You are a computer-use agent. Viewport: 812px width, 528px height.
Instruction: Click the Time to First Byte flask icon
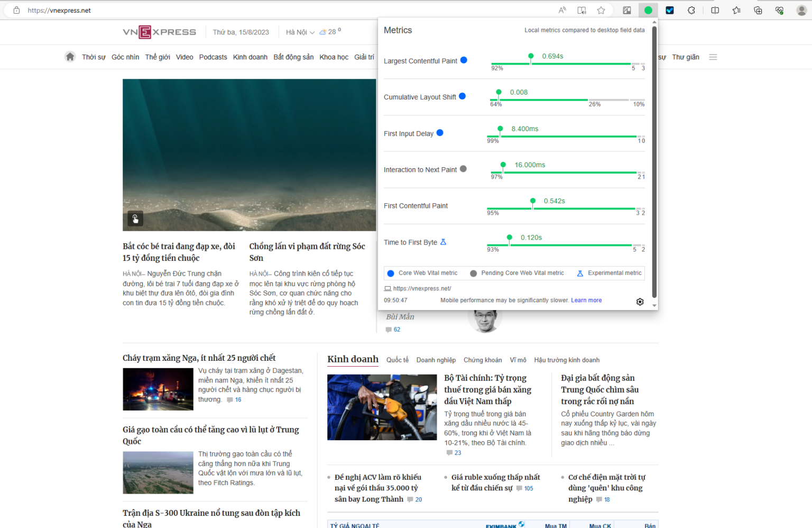pos(444,242)
